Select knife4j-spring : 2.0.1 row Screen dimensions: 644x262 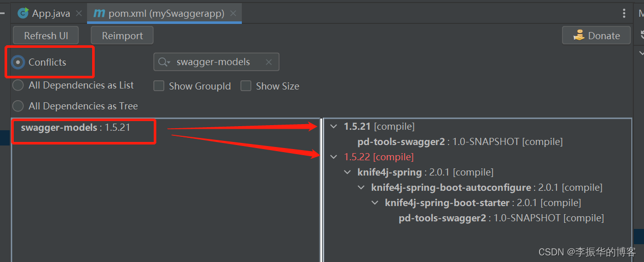click(x=426, y=172)
